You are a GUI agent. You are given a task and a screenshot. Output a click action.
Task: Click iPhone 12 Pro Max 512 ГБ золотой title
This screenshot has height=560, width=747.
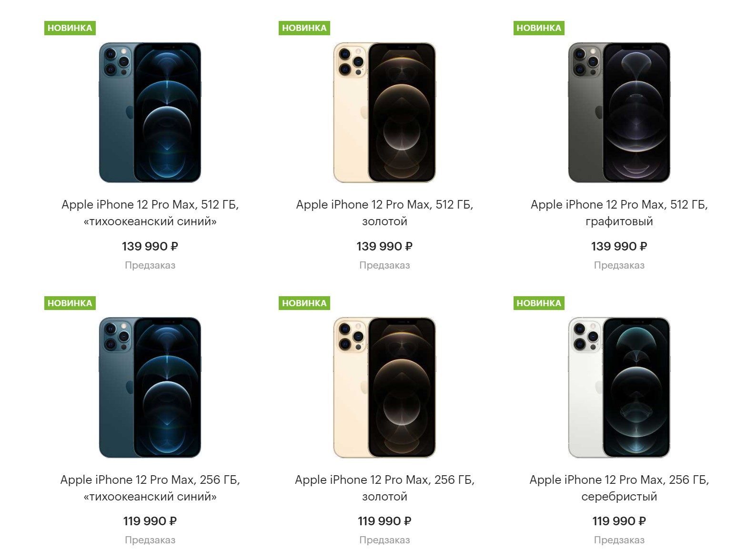point(384,213)
